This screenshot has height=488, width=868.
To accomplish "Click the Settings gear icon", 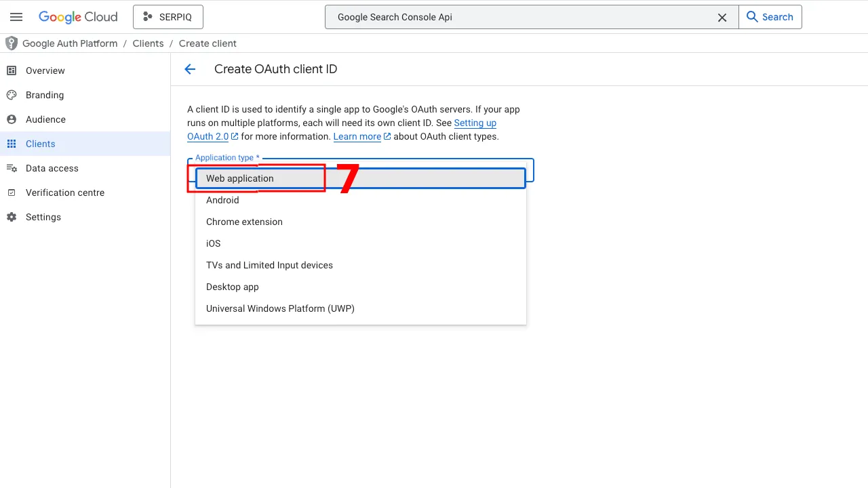I will coord(12,217).
